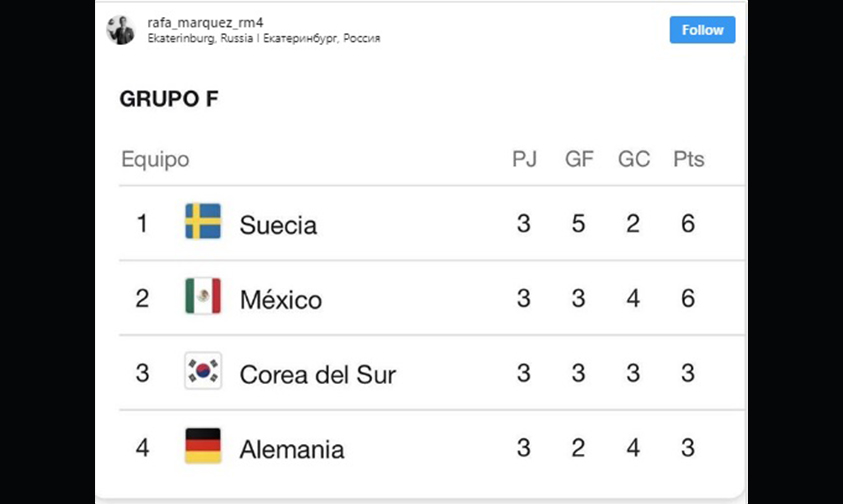Image resolution: width=843 pixels, height=504 pixels.
Task: Click the Equipo column header
Action: click(x=155, y=160)
